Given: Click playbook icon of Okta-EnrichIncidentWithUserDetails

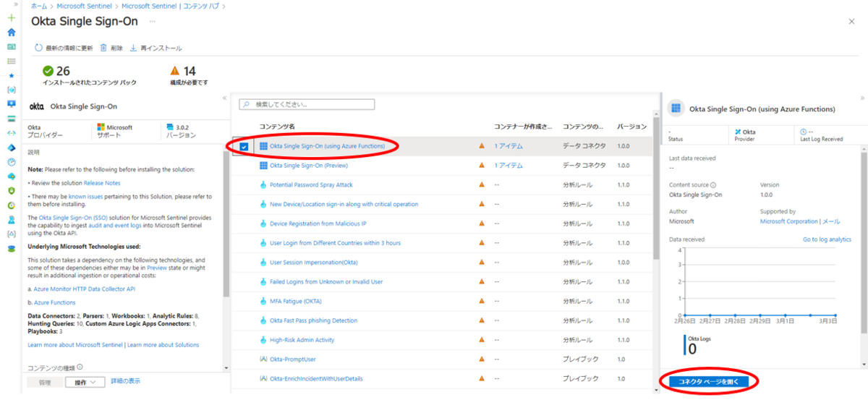Looking at the screenshot, I should [x=263, y=379].
